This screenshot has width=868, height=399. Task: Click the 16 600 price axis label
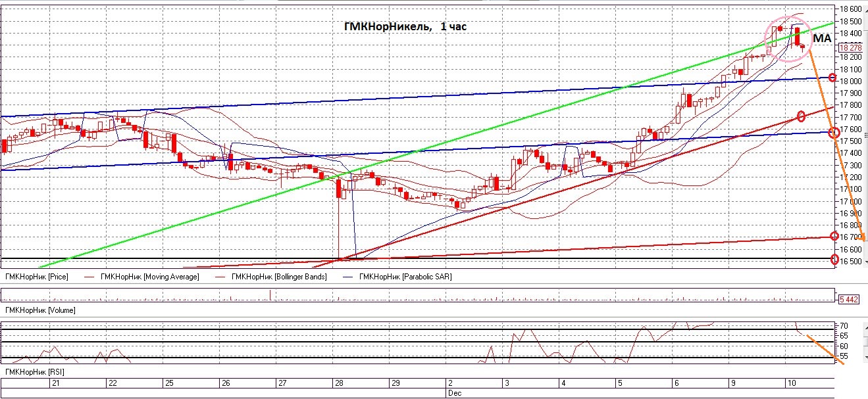tap(850, 249)
